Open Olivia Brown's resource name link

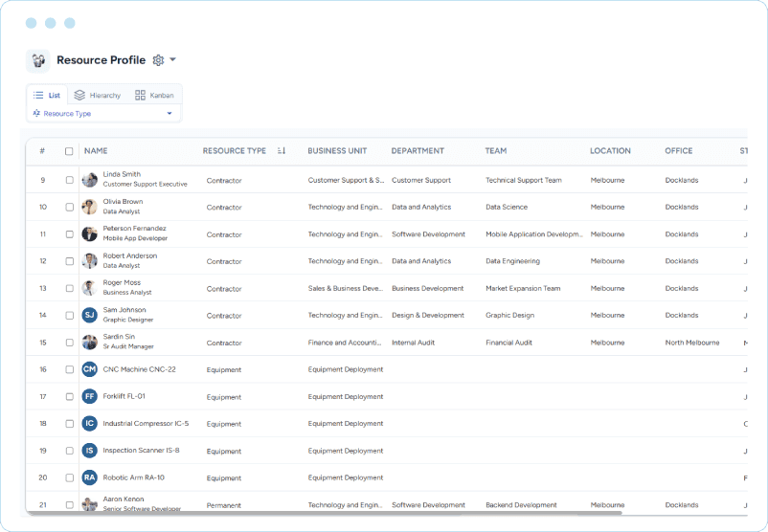coord(123,202)
